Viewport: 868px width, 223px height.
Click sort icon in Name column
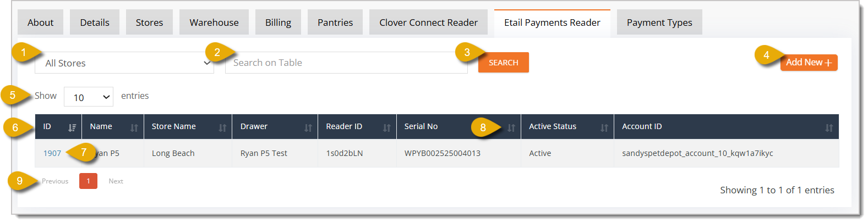134,127
